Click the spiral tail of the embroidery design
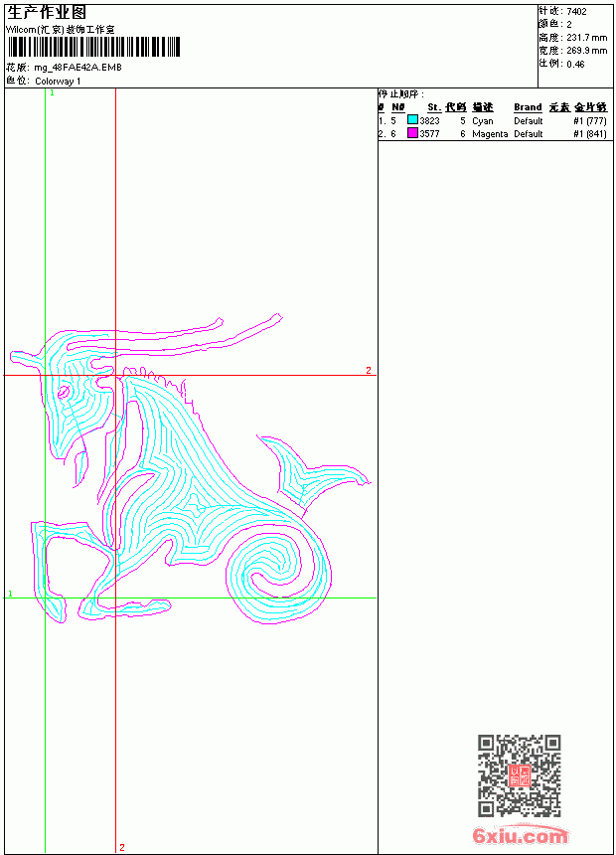 tap(278, 577)
